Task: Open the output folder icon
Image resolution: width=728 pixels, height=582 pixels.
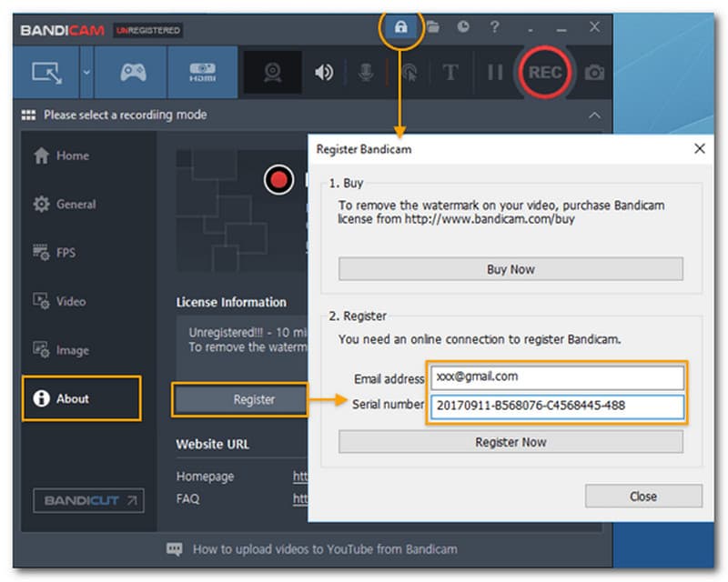Action: [433, 27]
